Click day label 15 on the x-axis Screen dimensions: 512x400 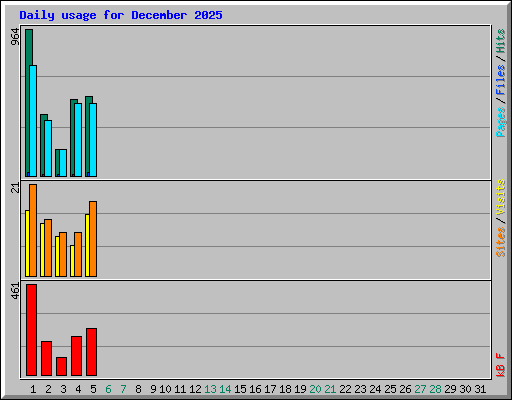[x=240, y=389]
